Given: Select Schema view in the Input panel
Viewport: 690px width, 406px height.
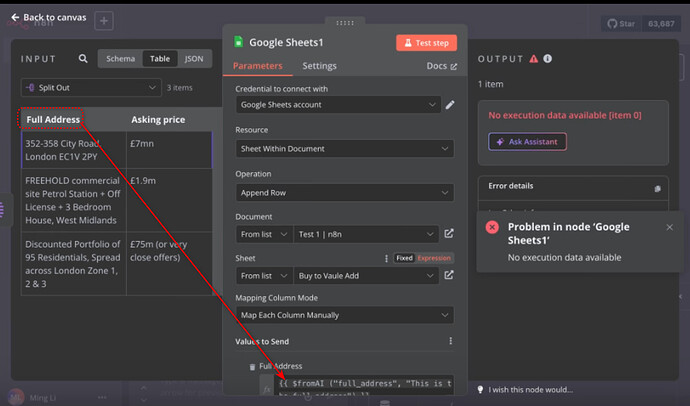Looking at the screenshot, I should pos(120,59).
